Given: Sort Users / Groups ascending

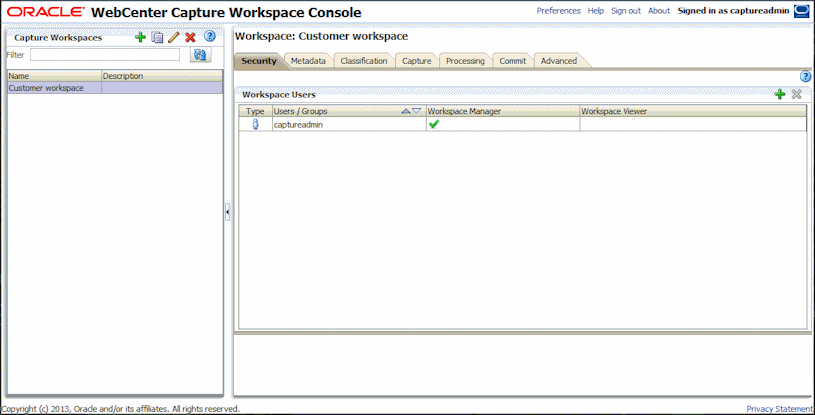Looking at the screenshot, I should [406, 111].
